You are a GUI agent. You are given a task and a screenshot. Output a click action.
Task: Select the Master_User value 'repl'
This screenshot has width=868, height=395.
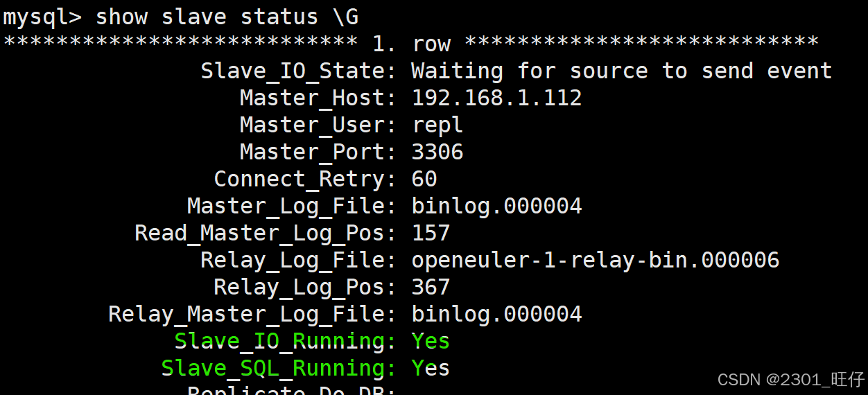point(437,125)
